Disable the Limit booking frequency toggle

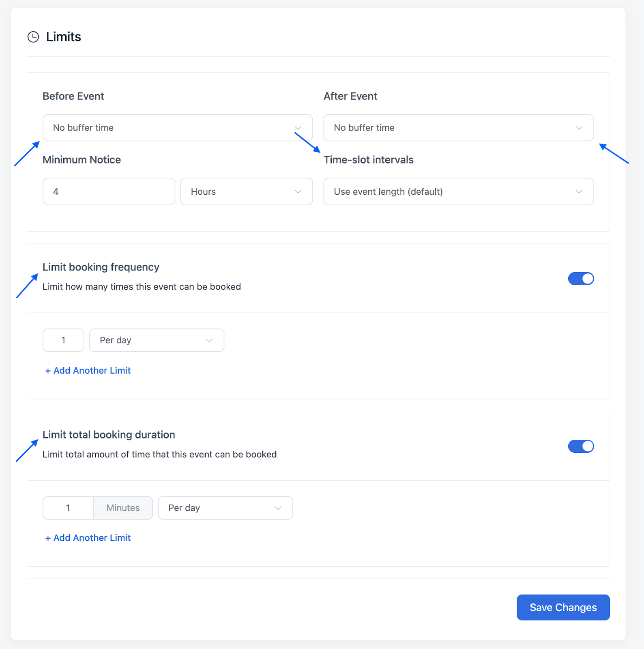coord(581,279)
